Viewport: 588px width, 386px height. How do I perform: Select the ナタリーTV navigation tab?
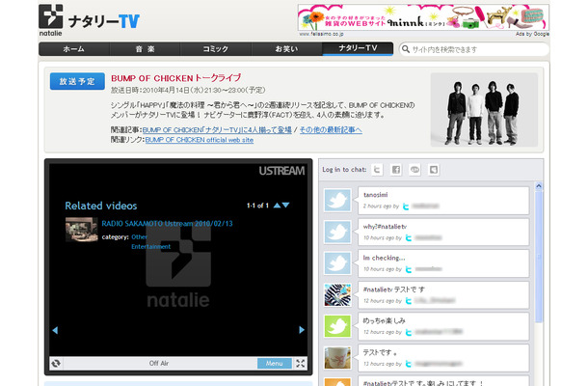point(358,48)
